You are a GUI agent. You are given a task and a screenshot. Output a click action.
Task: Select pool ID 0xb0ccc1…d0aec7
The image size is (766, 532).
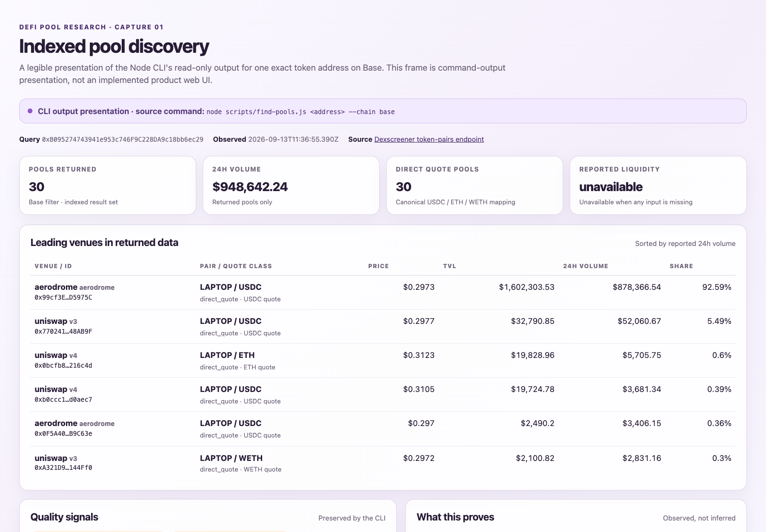coord(63,400)
